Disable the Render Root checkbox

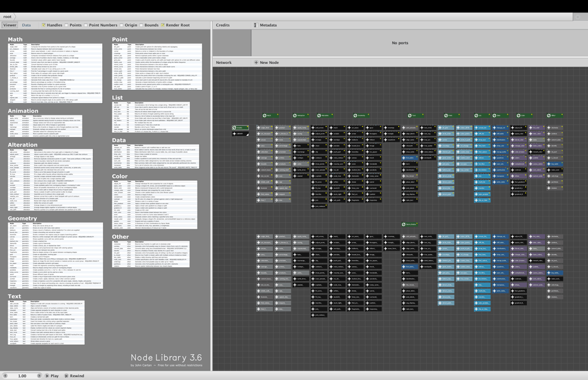pos(163,25)
